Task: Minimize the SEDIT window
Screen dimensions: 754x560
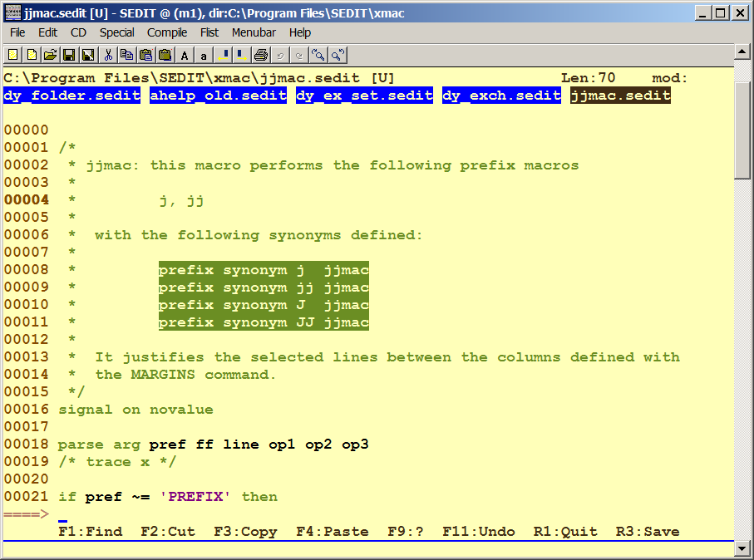Action: coord(702,13)
